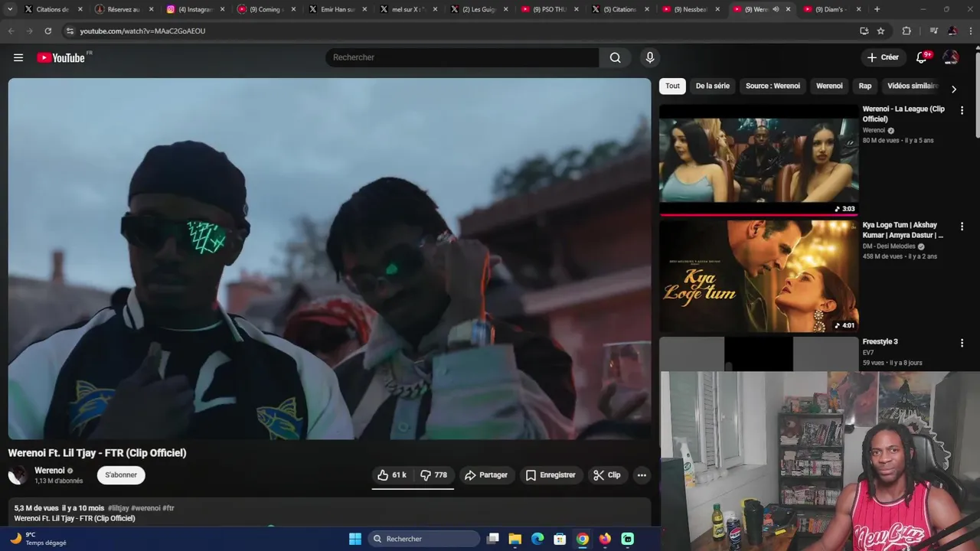Click the main FTR video player
The width and height of the screenshot is (980, 551).
tap(329, 259)
